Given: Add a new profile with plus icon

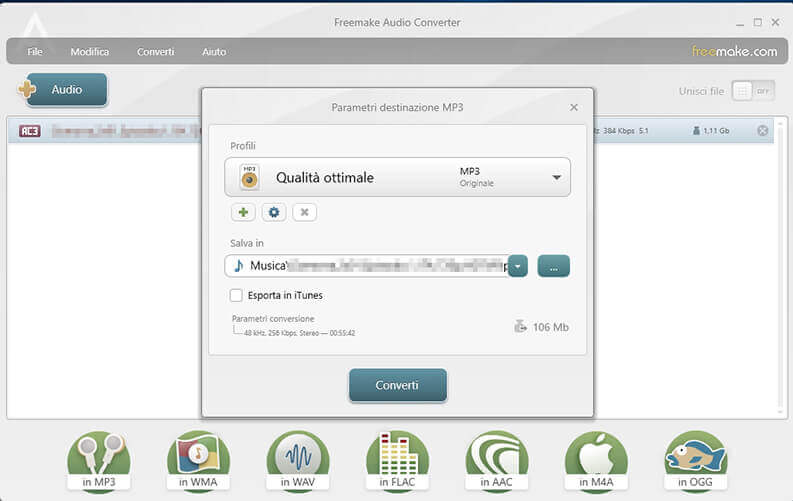Looking at the screenshot, I should pos(243,212).
